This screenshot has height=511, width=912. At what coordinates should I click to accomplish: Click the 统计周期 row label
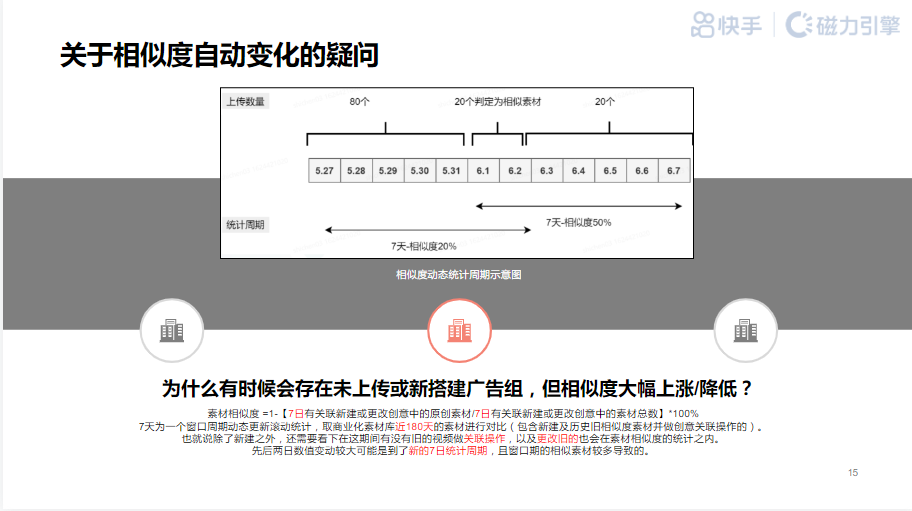click(x=245, y=225)
